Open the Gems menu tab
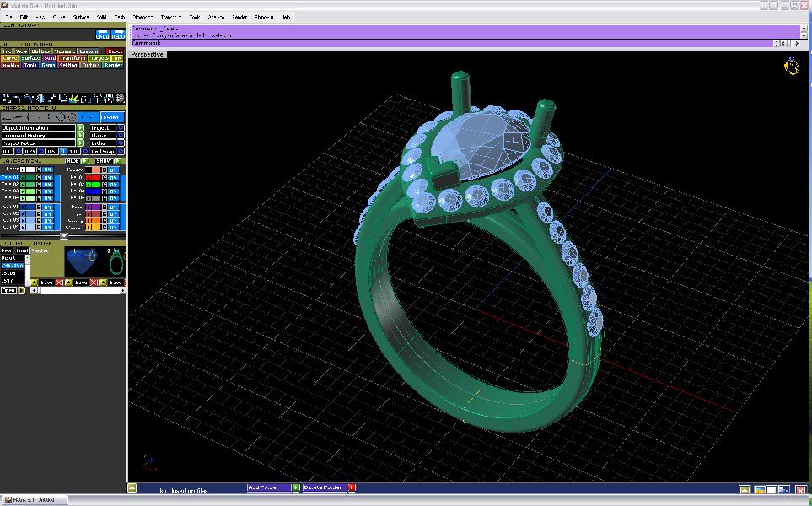Image resolution: width=812 pixels, height=506 pixels. point(49,65)
